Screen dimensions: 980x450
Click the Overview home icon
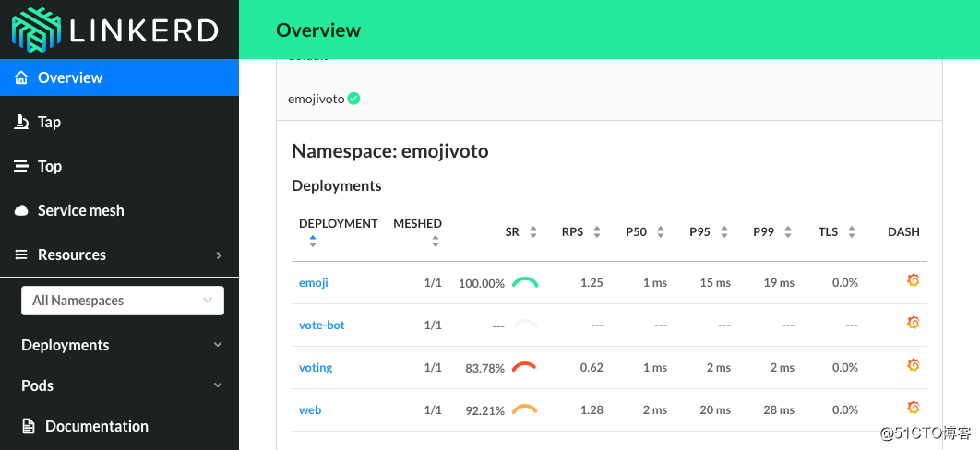click(x=21, y=78)
